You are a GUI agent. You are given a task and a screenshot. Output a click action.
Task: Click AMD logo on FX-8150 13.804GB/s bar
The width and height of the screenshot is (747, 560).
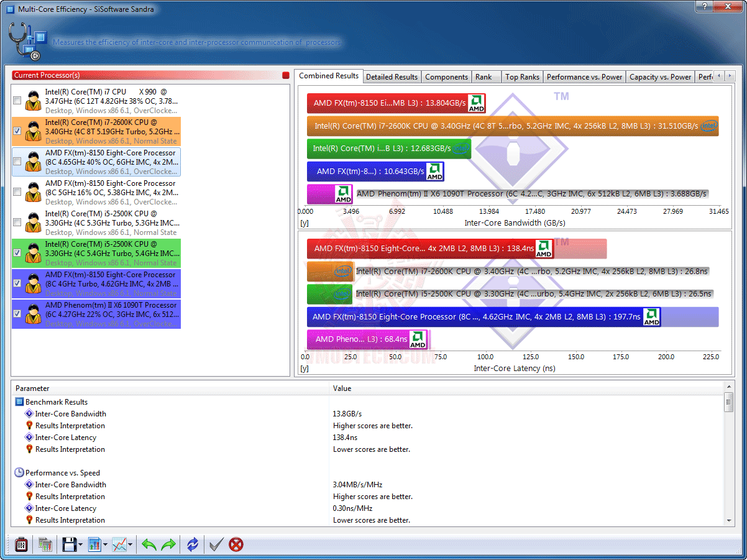pyautogui.click(x=477, y=103)
